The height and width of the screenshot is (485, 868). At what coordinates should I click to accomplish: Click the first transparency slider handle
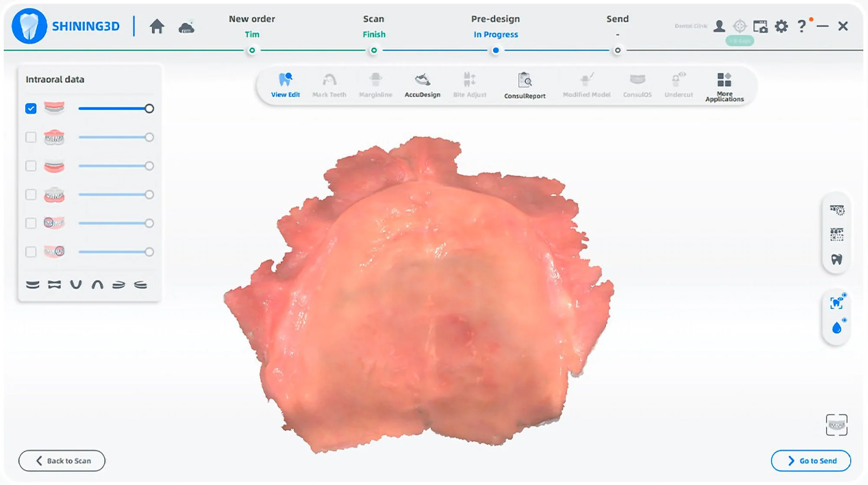tap(149, 109)
